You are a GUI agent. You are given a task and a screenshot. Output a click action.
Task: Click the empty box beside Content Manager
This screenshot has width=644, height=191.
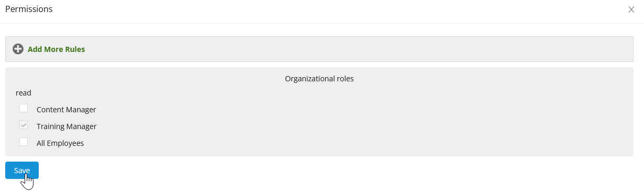pos(24,109)
